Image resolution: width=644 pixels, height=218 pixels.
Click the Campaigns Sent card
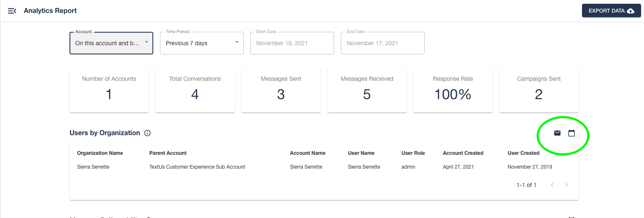coord(539,90)
